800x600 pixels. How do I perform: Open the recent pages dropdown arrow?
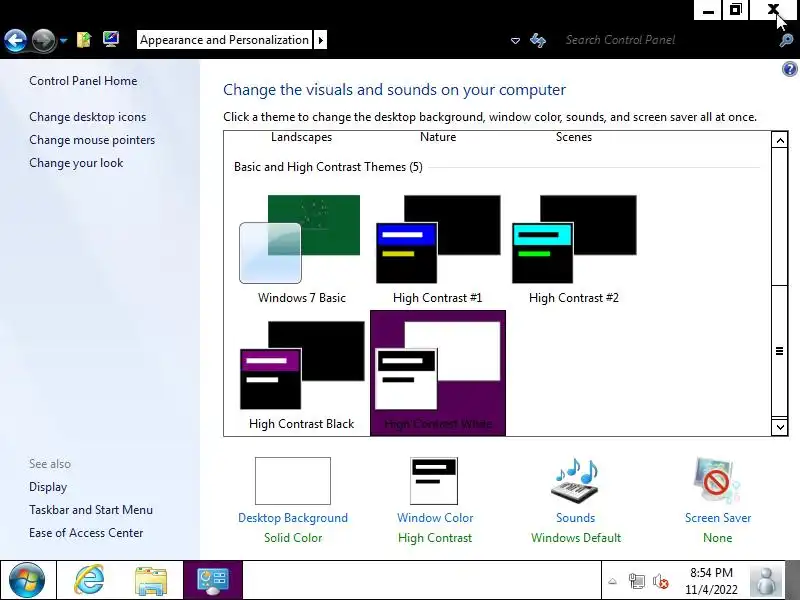pyautogui.click(x=63, y=40)
